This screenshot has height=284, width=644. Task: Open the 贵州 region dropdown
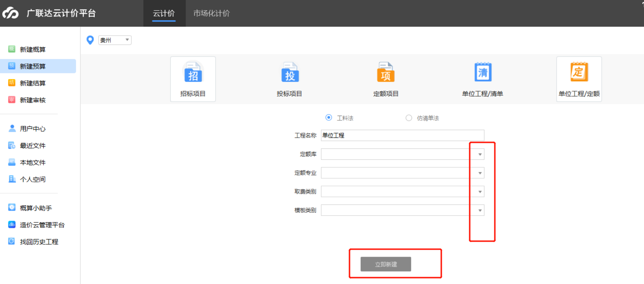coord(115,40)
